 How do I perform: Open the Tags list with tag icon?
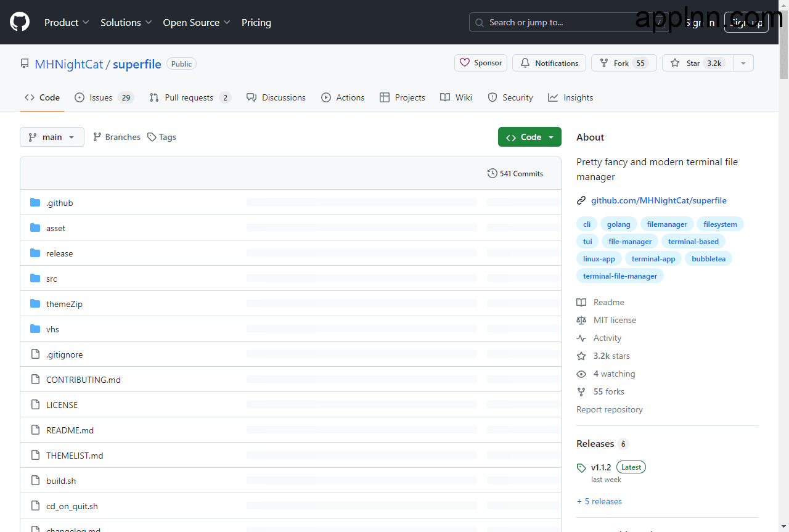(x=161, y=137)
